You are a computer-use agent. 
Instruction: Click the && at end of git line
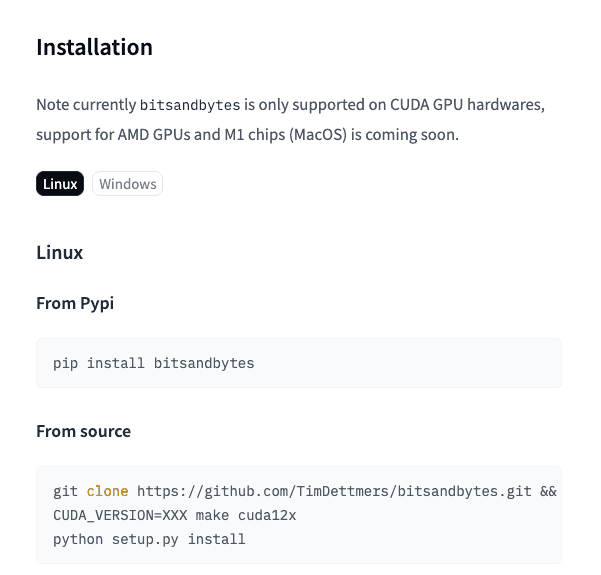[548, 491]
